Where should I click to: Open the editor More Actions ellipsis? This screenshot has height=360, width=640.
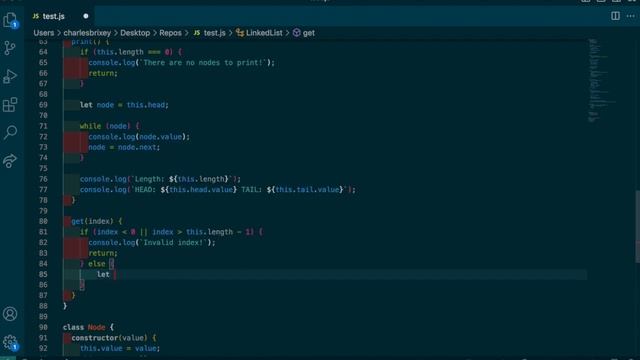tap(631, 16)
